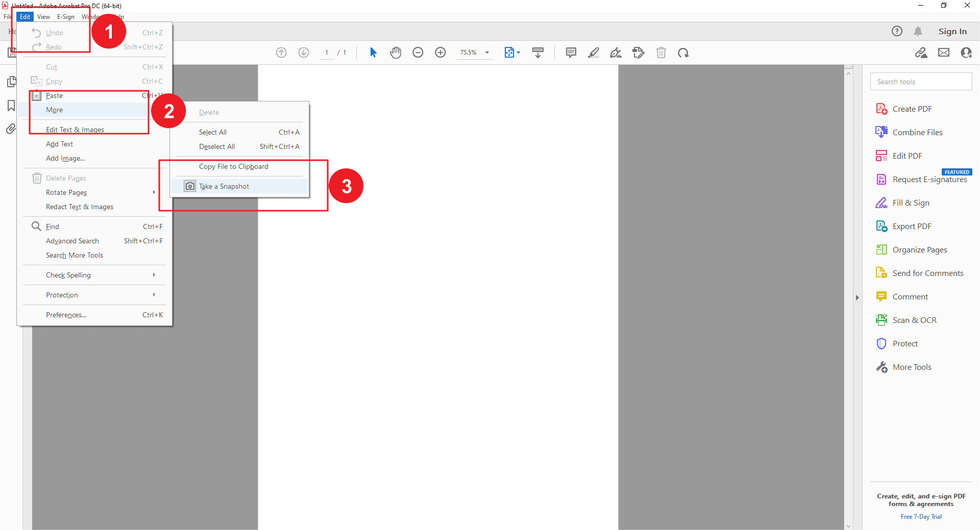
Task: Select the Select All menu entry
Action: click(212, 132)
